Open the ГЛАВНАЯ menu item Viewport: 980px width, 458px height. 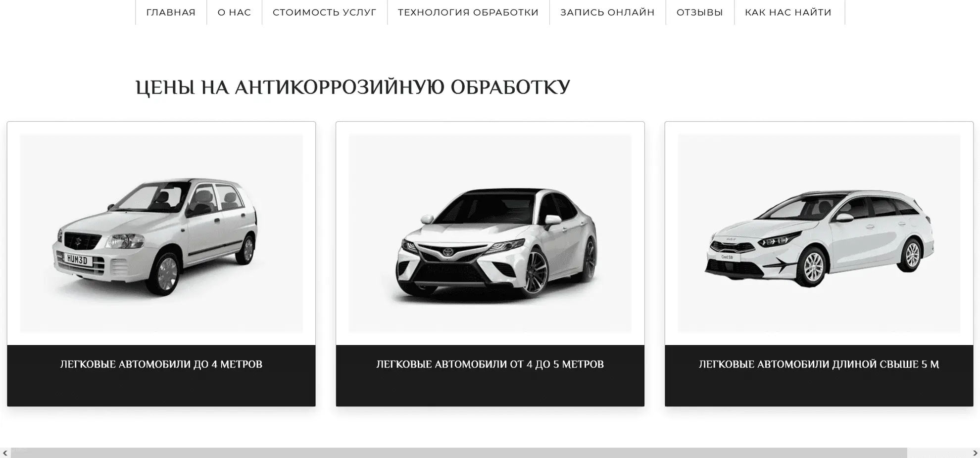pyautogui.click(x=171, y=12)
